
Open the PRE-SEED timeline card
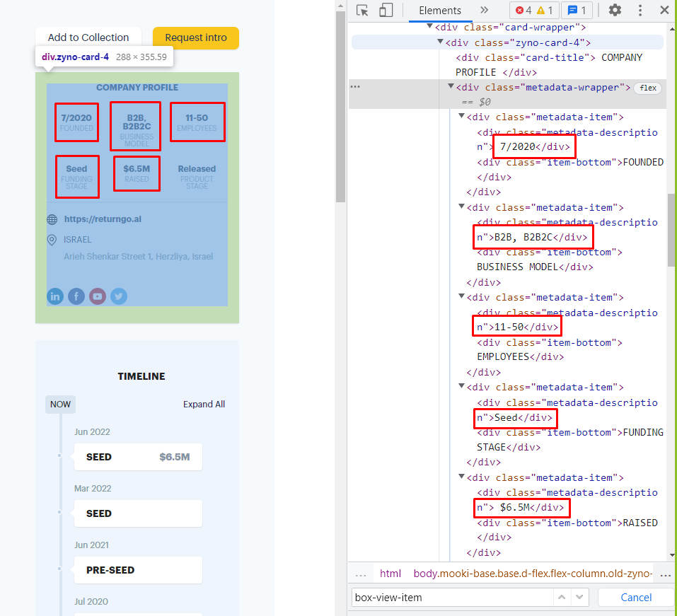(138, 570)
